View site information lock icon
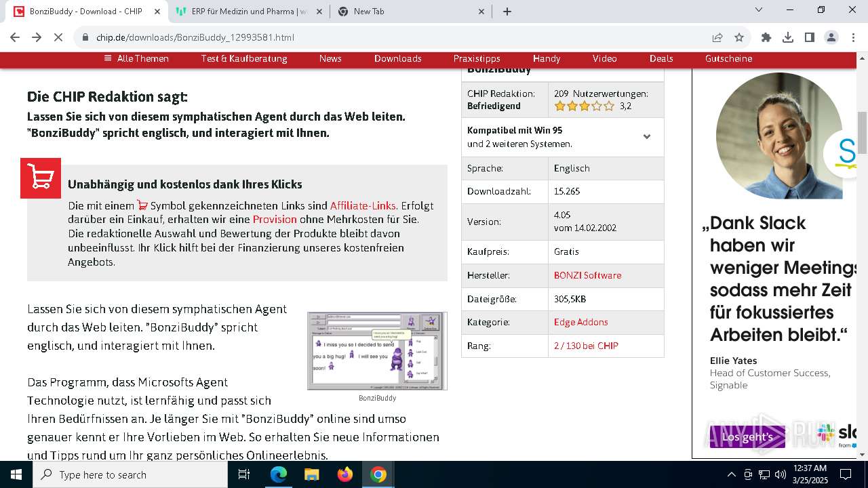The image size is (868, 488). [x=85, y=37]
